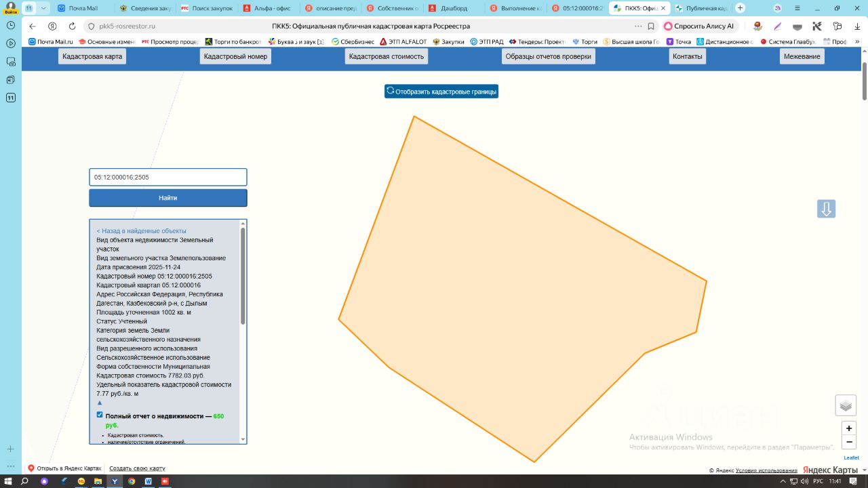This screenshot has width=868, height=488.
Task: Open Chrome from the taskbar
Action: pyautogui.click(x=132, y=481)
